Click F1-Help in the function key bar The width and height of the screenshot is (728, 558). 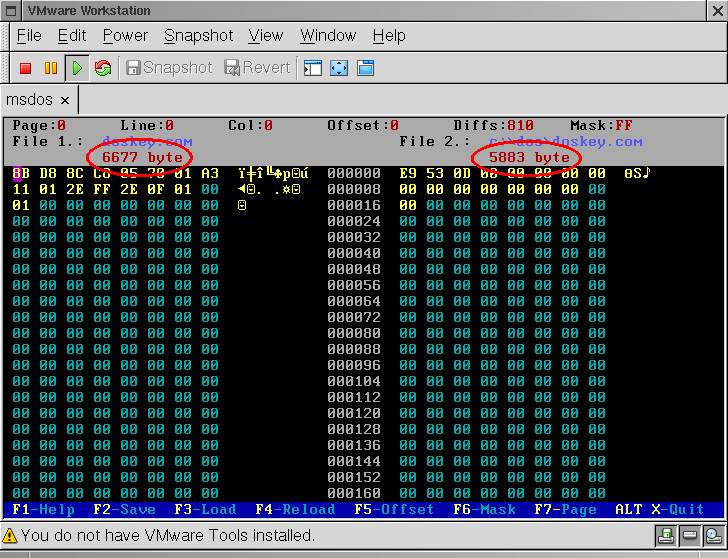pyautogui.click(x=43, y=510)
